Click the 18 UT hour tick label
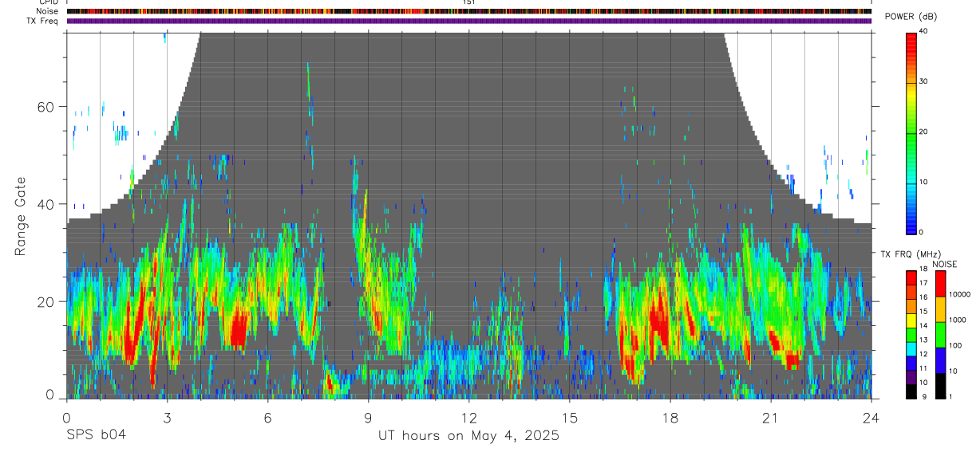This screenshot has width=980, height=452. [670, 418]
